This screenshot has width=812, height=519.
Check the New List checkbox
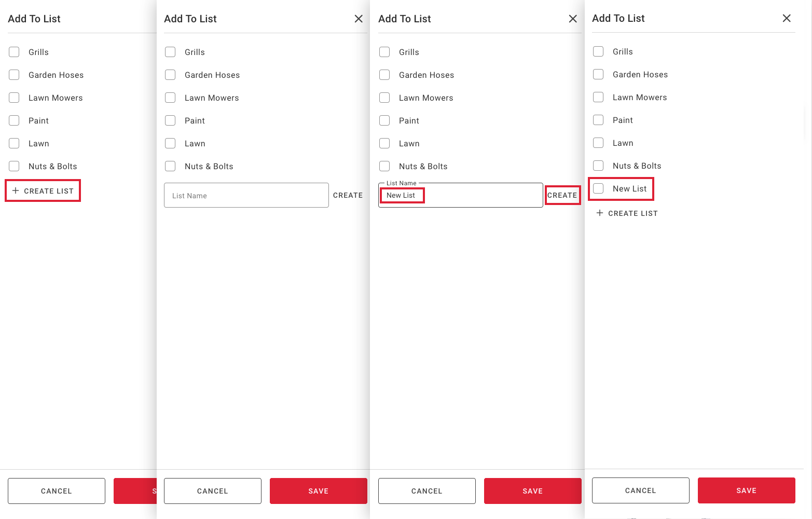(598, 189)
